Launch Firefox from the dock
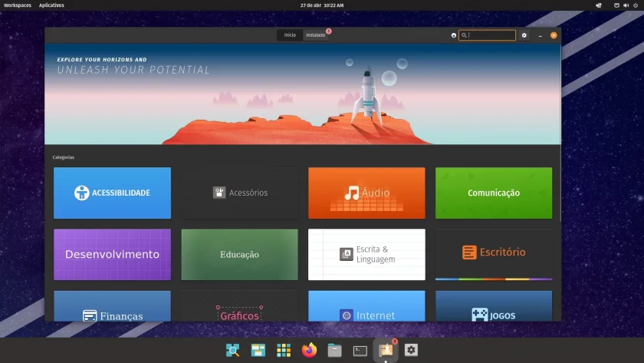The height and width of the screenshot is (363, 644). (x=309, y=350)
